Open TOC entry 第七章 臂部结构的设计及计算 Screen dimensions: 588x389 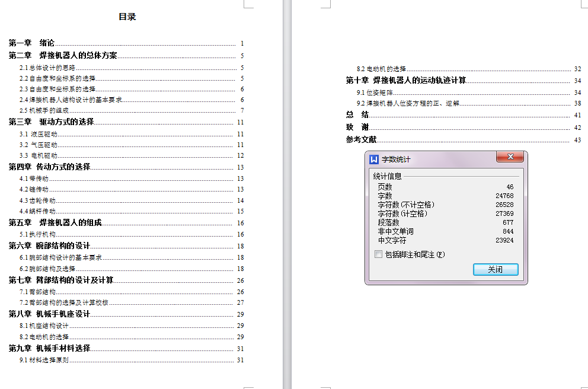click(x=126, y=280)
